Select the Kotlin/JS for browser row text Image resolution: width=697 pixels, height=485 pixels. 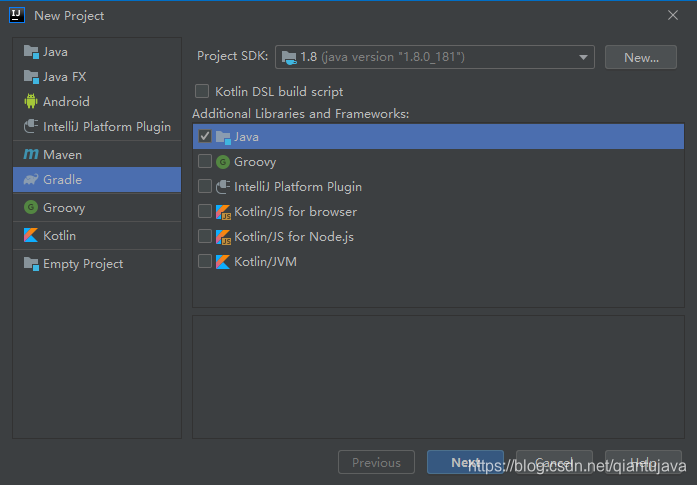[x=295, y=212]
